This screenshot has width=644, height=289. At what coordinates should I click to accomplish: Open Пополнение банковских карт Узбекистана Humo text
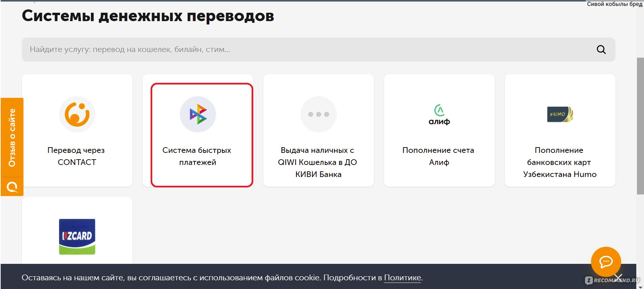tap(559, 162)
